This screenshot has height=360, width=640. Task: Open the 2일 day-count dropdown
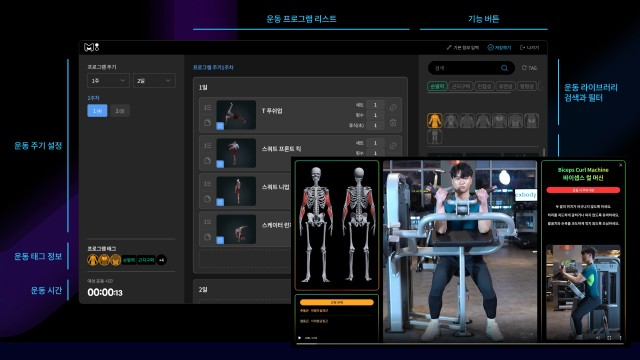pos(154,81)
